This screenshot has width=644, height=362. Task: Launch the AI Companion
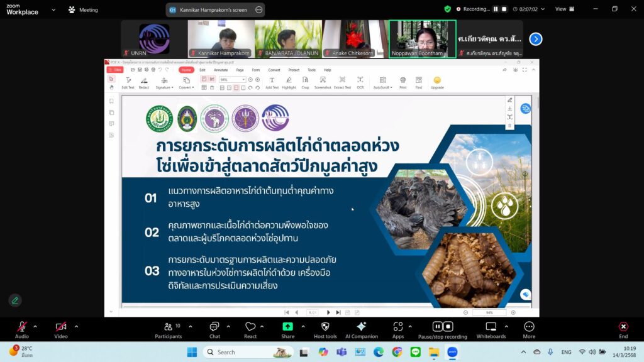361,327
